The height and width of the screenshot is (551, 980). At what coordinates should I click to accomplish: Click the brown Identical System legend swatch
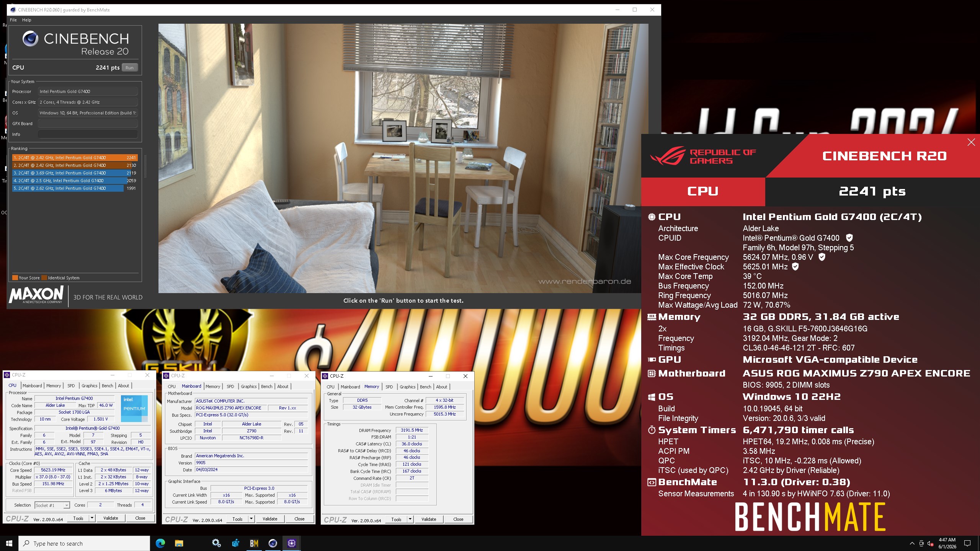(x=44, y=278)
